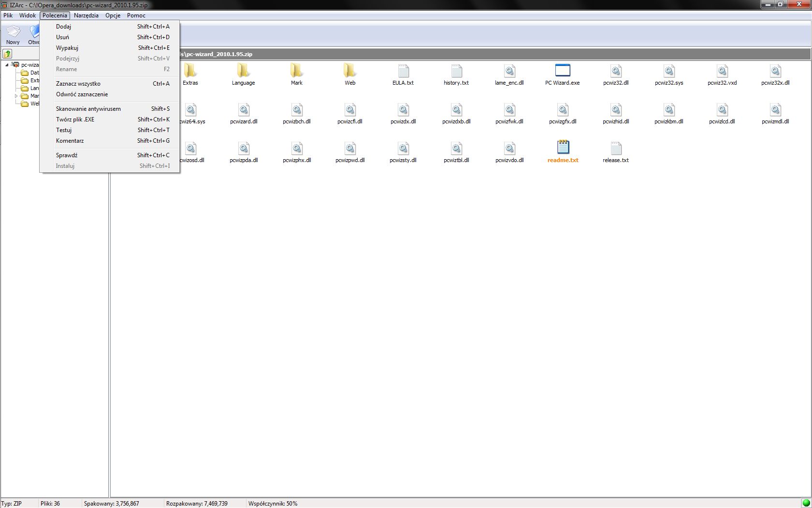Select the pcwizphx.dll file icon
812x508 pixels.
click(x=297, y=148)
